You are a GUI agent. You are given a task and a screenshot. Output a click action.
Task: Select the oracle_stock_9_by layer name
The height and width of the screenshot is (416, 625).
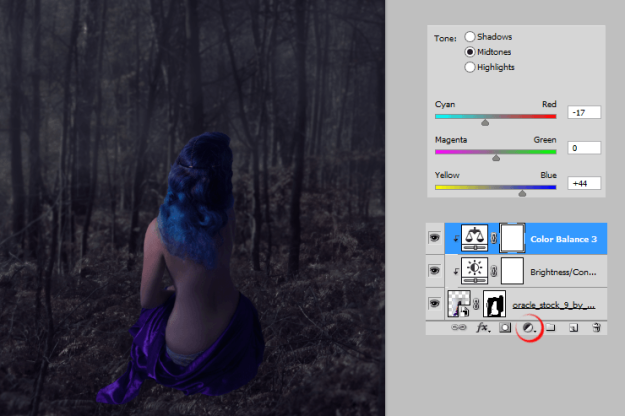(554, 305)
